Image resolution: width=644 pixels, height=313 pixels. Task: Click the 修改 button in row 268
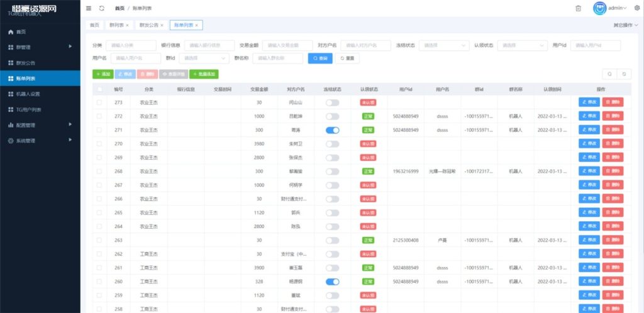click(x=589, y=172)
